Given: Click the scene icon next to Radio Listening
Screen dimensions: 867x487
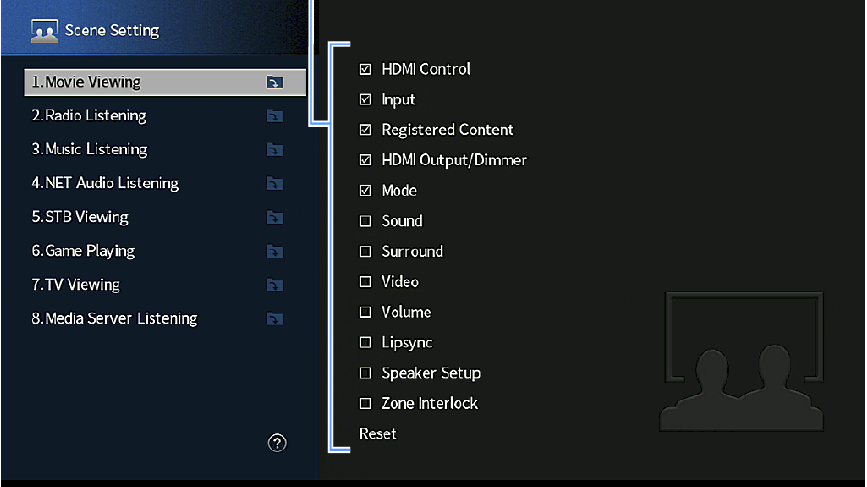Looking at the screenshot, I should click(275, 116).
